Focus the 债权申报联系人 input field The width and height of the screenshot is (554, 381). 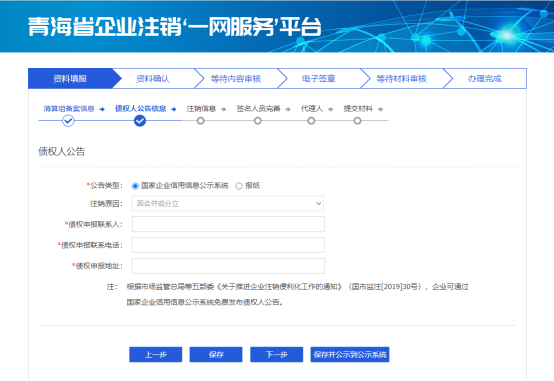click(228, 224)
